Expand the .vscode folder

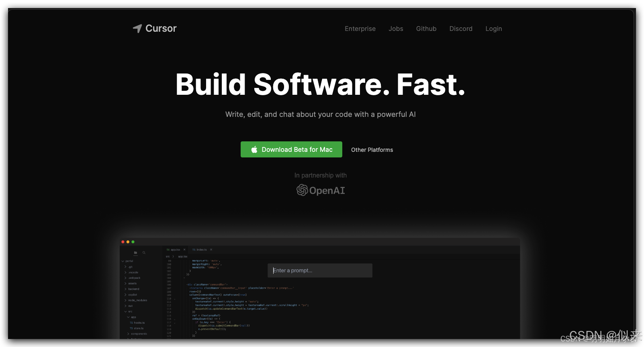click(x=132, y=272)
